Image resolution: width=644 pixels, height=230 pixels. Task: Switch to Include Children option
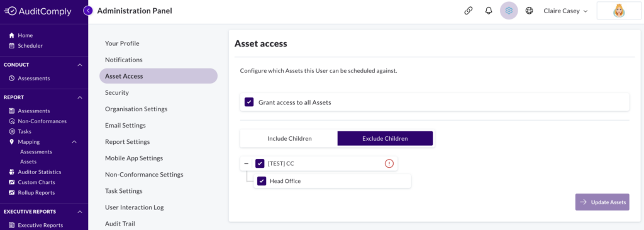point(289,138)
